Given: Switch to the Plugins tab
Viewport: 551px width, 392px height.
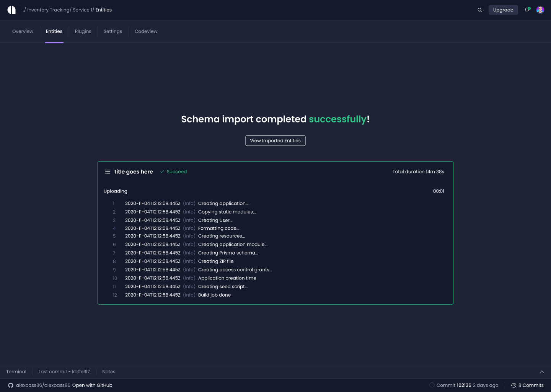Looking at the screenshot, I should (x=83, y=31).
